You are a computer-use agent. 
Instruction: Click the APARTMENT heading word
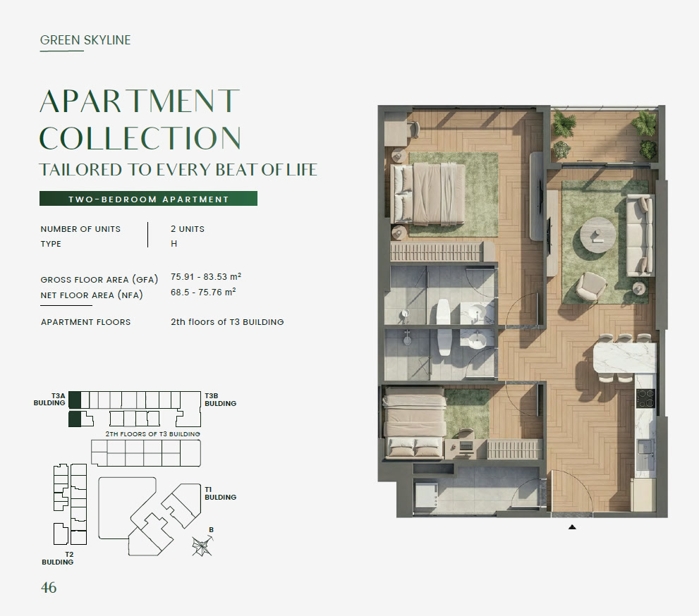coord(140,101)
